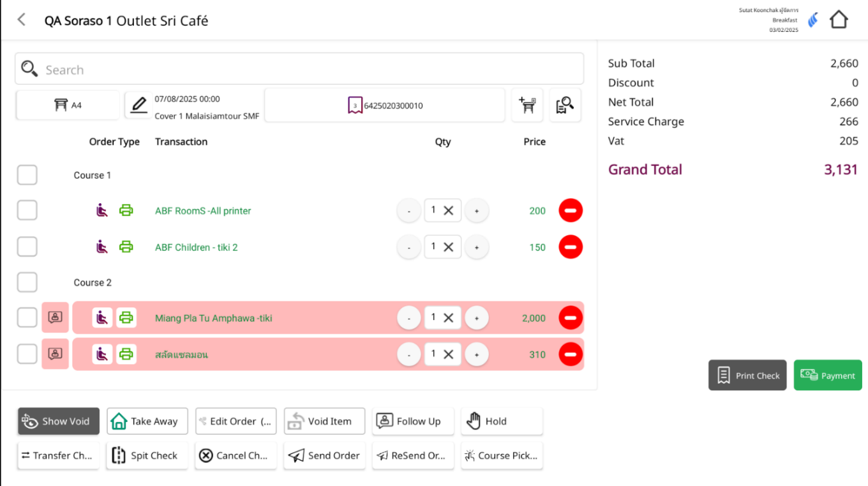The height and width of the screenshot is (486, 868).
Task: Open table A4 selector
Action: click(68, 105)
